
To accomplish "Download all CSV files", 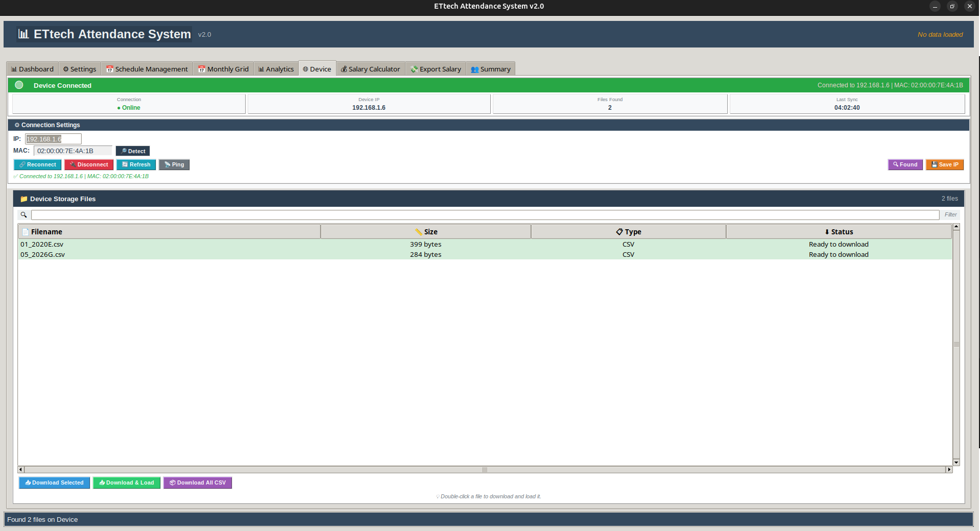I will click(x=198, y=482).
